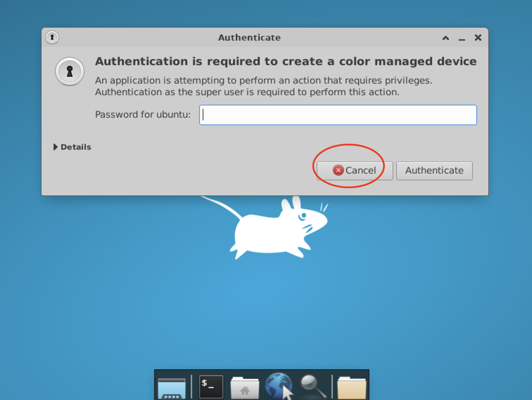Open the application finder magnifier
This screenshot has height=400, width=532.
[x=313, y=386]
